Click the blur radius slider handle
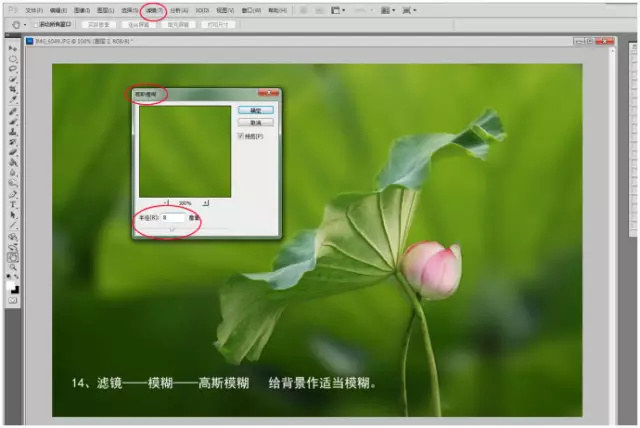Image resolution: width=640 pixels, height=428 pixels. click(172, 229)
